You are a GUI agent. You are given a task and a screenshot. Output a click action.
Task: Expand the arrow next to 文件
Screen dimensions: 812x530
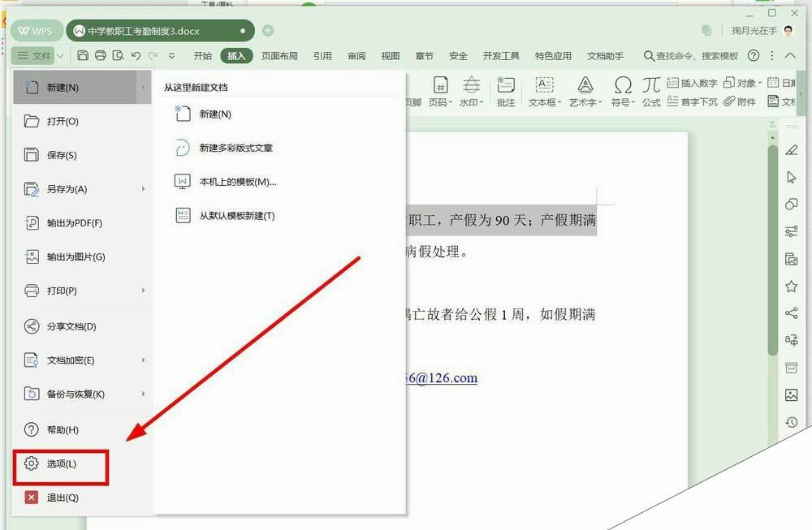(x=61, y=56)
